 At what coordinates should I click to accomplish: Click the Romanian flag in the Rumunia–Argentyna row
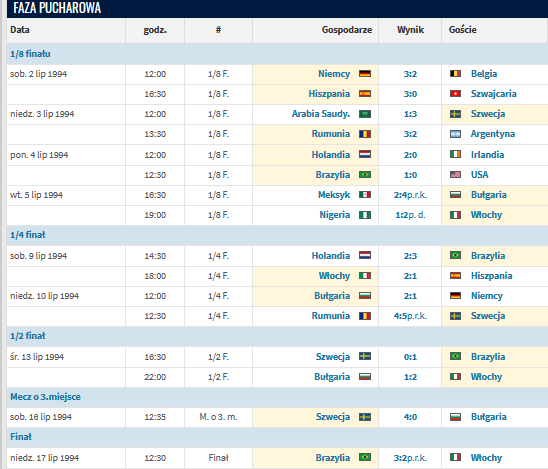coord(365,134)
